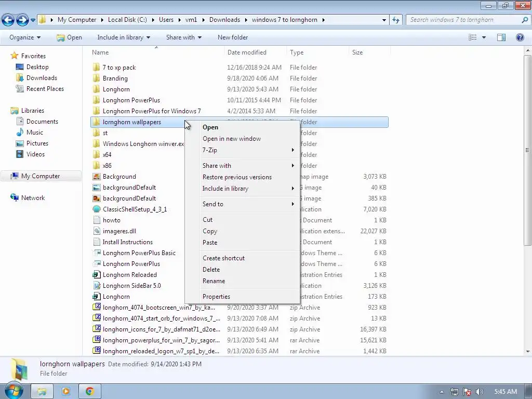Viewport: 532px width, 399px height.
Task: Click the Forward navigation arrow
Action: pos(22,20)
